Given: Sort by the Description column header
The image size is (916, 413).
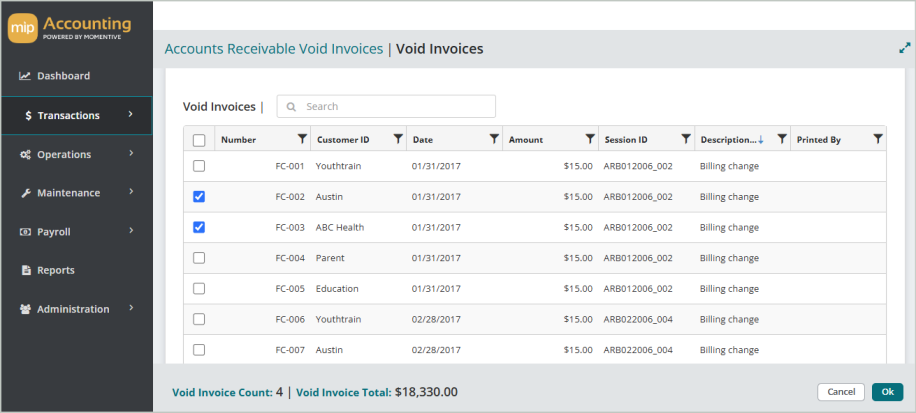Looking at the screenshot, I should [728, 140].
